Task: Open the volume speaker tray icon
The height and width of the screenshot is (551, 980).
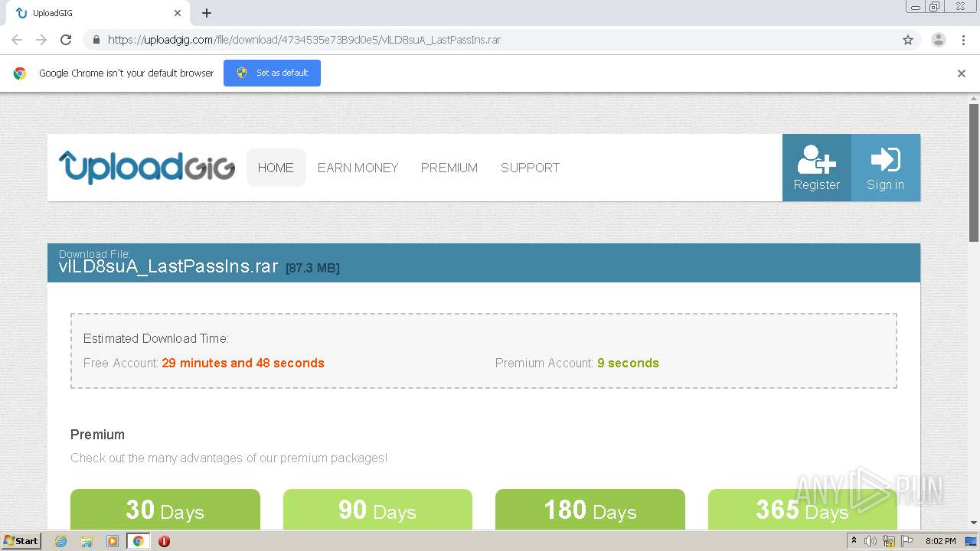Action: tap(871, 541)
